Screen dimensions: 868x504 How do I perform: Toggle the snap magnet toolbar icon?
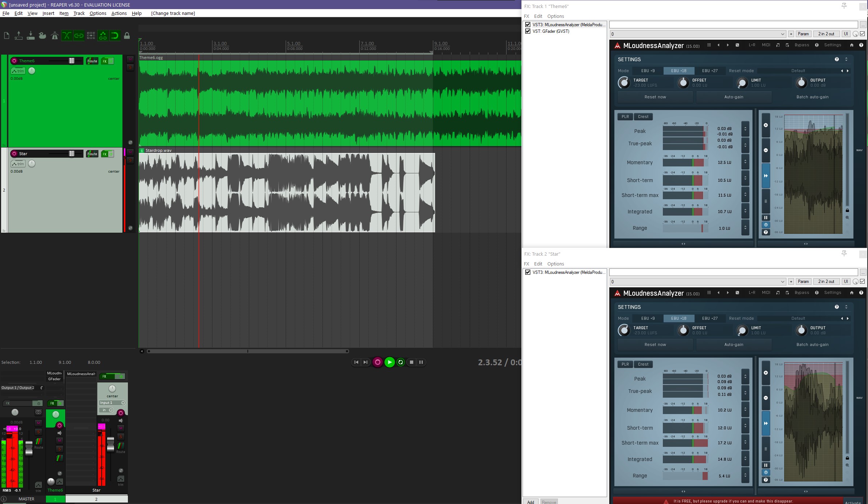tap(115, 36)
